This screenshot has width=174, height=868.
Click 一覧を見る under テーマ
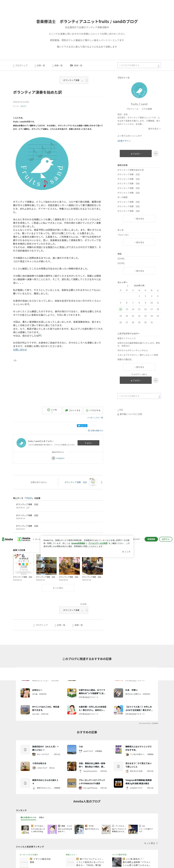(139, 242)
